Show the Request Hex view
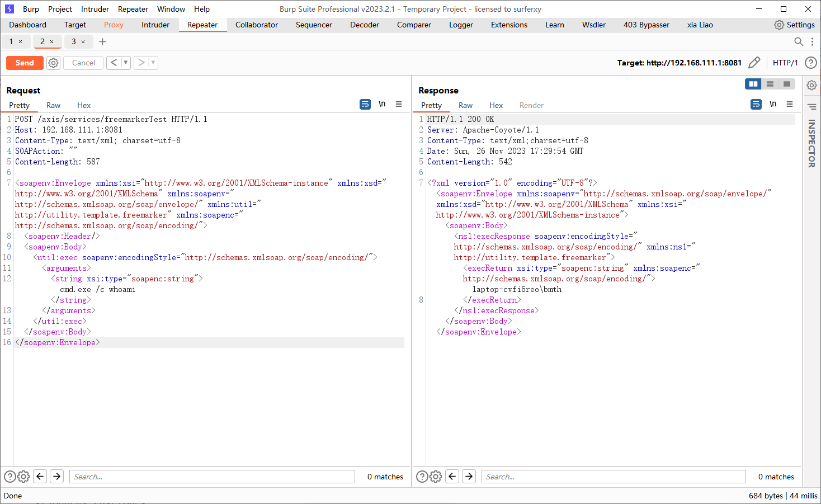The width and height of the screenshot is (821, 504). [x=84, y=105]
